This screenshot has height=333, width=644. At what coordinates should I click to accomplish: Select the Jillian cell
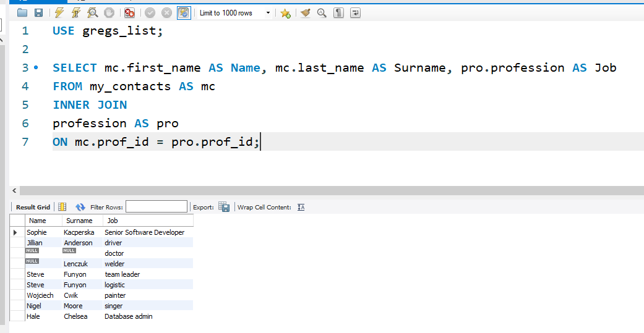43,243
